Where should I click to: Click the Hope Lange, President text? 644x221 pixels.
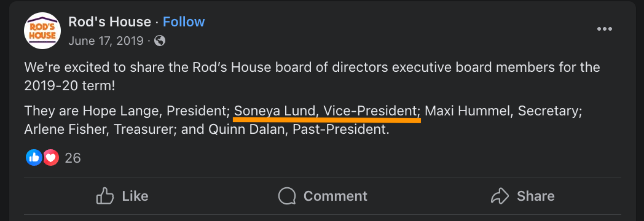tap(155, 111)
